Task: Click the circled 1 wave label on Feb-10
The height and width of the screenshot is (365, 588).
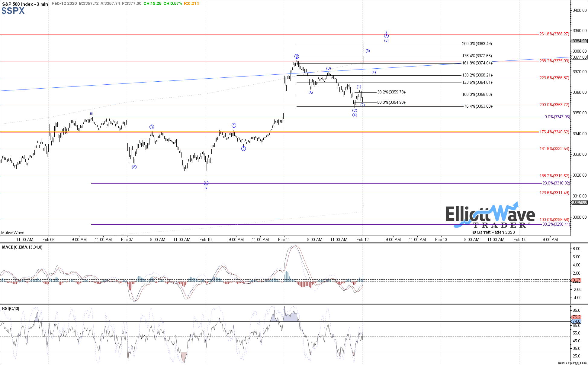Action: pos(234,125)
